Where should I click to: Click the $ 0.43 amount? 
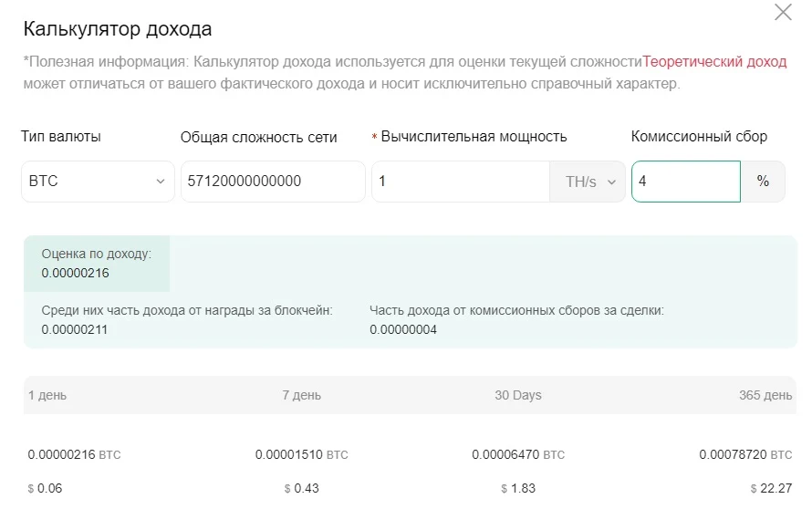point(301,488)
